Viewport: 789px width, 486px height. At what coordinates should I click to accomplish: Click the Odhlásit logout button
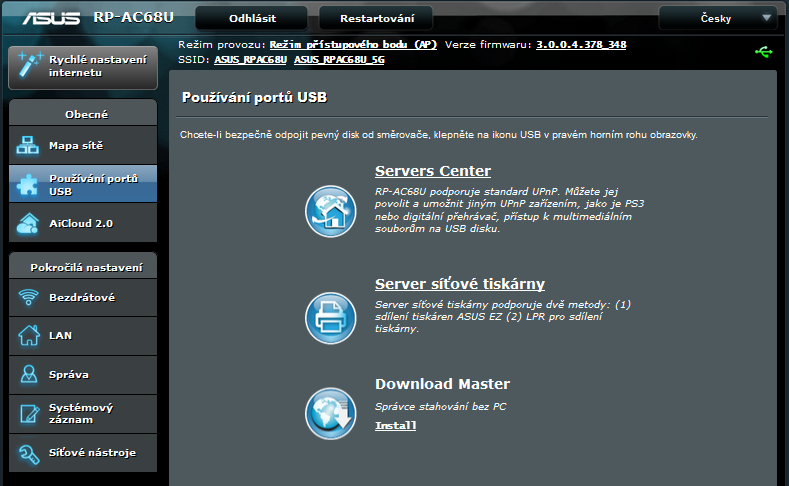pos(252,18)
